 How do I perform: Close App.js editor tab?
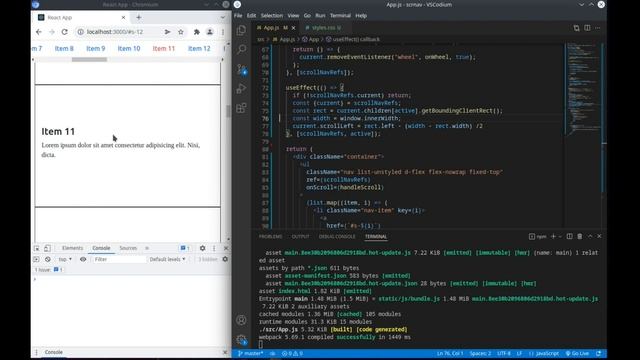coord(293,28)
